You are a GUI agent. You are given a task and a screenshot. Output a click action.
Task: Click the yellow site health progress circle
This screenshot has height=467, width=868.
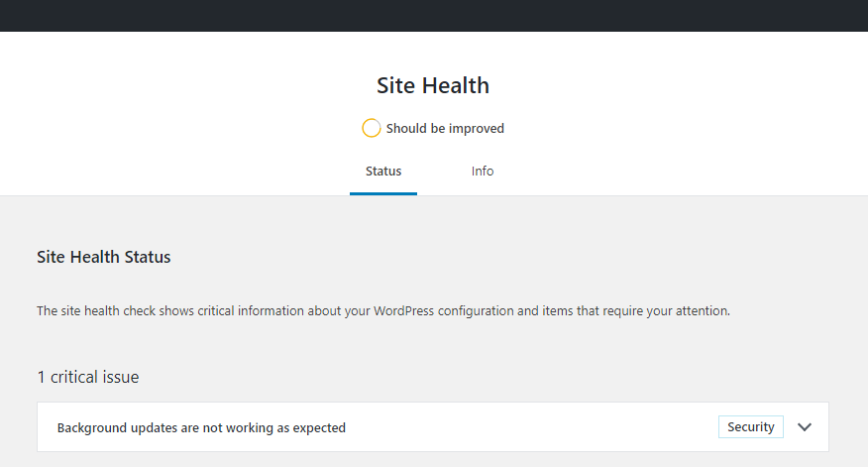[x=371, y=128]
